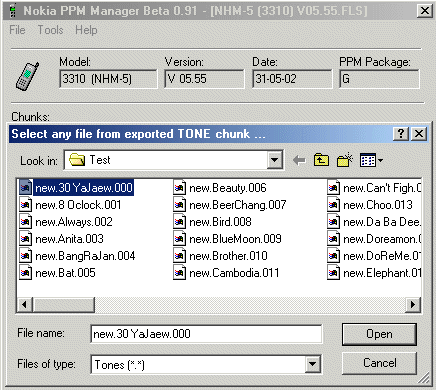Viewport: 436px width, 390px height.
Task: Click the icon of new.Choo.013
Action: point(333,205)
